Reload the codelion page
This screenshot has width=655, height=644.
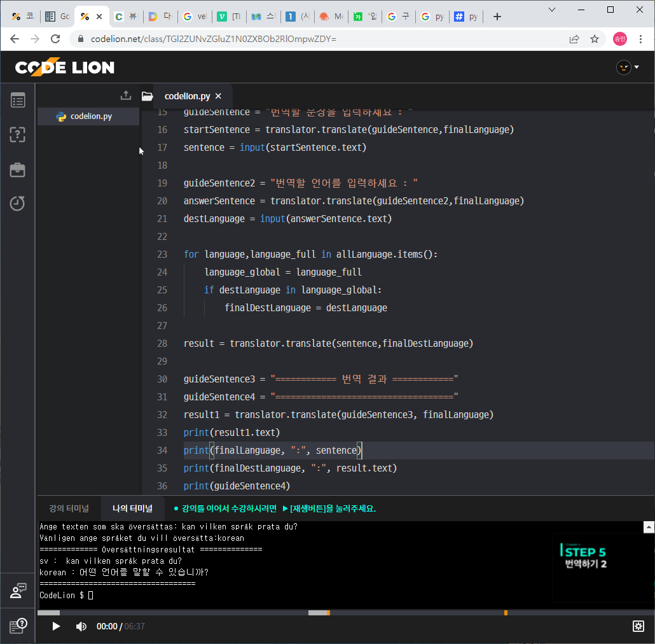pyautogui.click(x=55, y=39)
